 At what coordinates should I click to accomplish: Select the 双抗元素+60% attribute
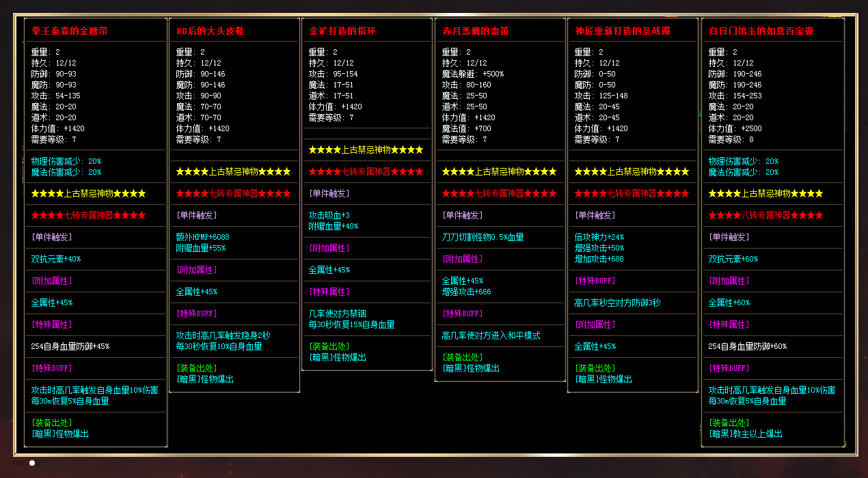[x=733, y=259]
